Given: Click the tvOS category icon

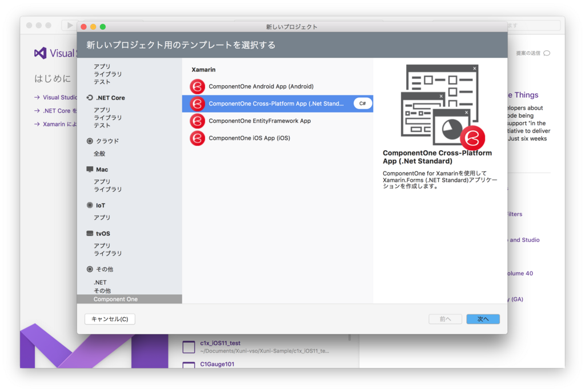Looking at the screenshot, I should click(90, 234).
